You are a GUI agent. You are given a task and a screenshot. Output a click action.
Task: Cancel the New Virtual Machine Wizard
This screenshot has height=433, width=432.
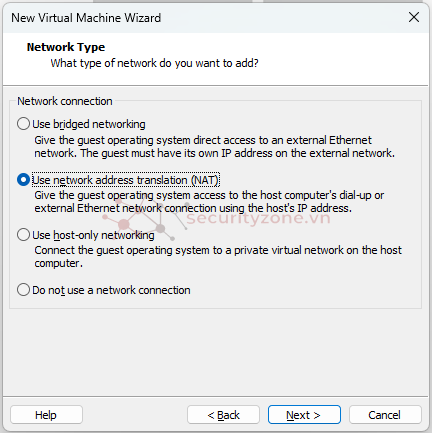[x=385, y=415]
